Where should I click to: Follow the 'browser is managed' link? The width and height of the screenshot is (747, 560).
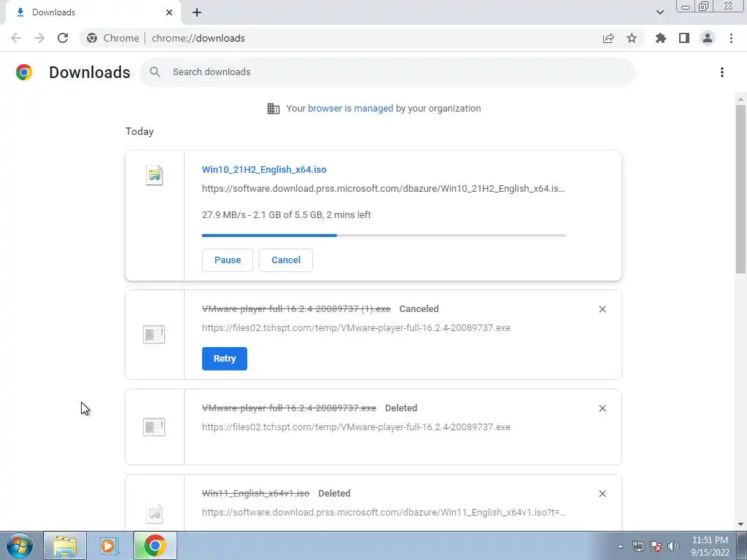350,109
